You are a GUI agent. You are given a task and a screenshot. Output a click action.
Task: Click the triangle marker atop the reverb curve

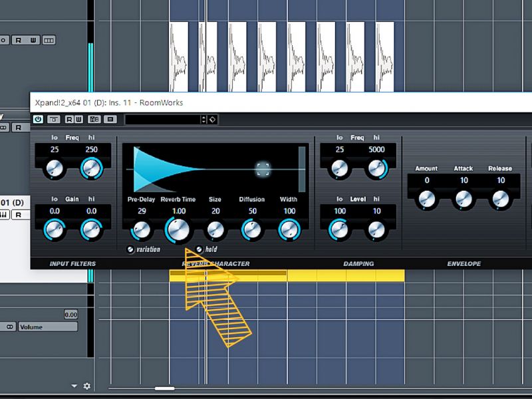(x=137, y=148)
